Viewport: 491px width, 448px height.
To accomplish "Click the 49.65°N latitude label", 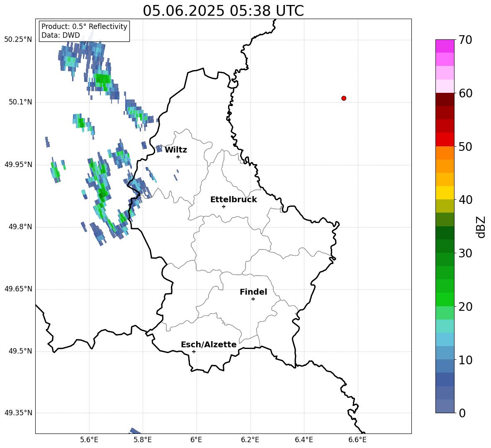I will 18,289.
